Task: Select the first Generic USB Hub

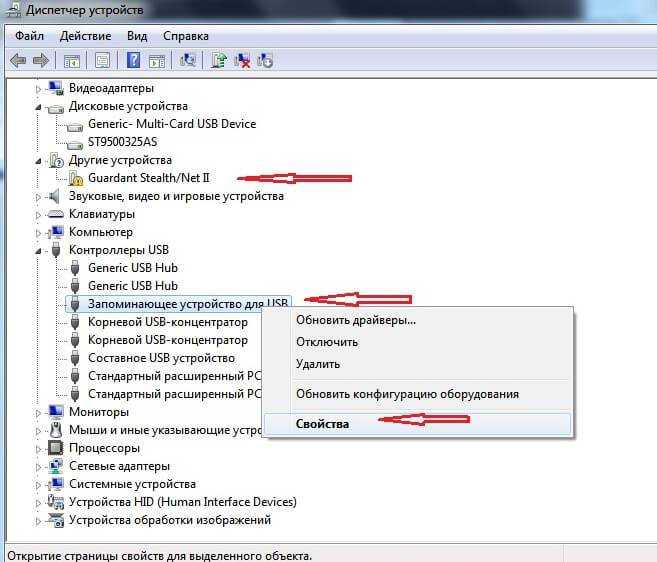Action: click(133, 268)
